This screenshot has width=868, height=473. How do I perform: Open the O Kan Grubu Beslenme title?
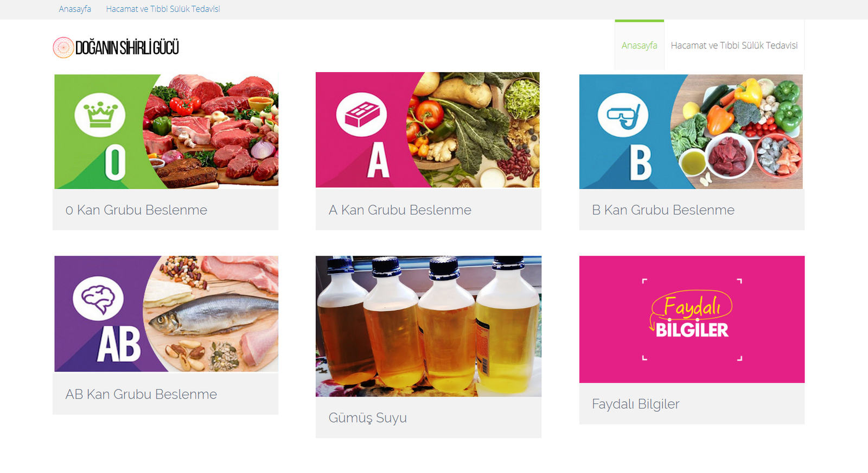coord(136,210)
